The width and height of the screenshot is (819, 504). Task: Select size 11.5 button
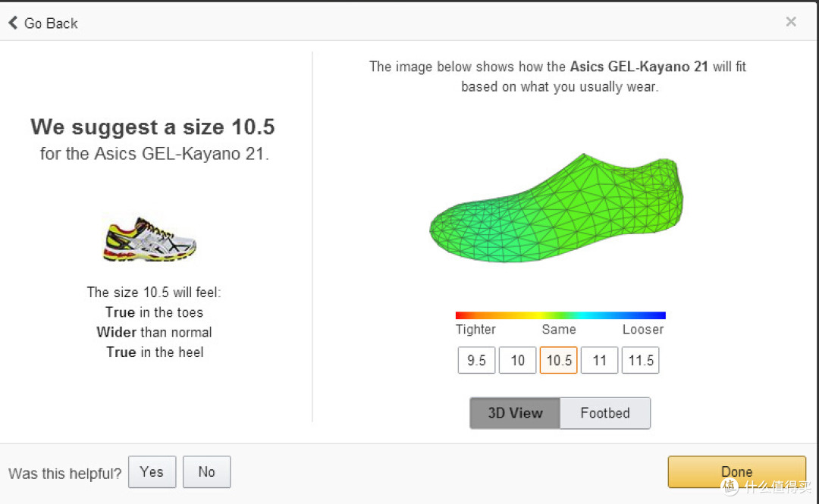[x=640, y=360]
